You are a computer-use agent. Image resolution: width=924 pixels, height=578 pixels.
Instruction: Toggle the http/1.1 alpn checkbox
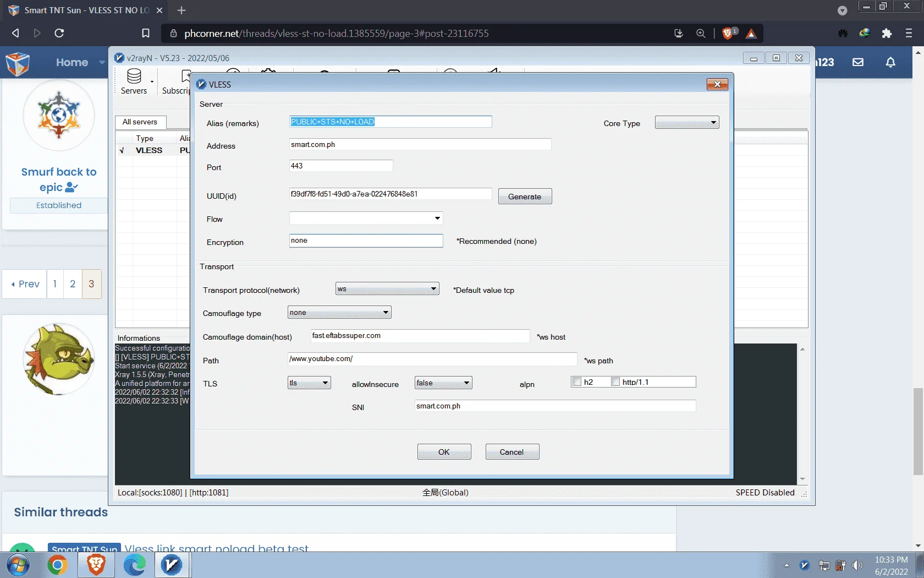[615, 381]
